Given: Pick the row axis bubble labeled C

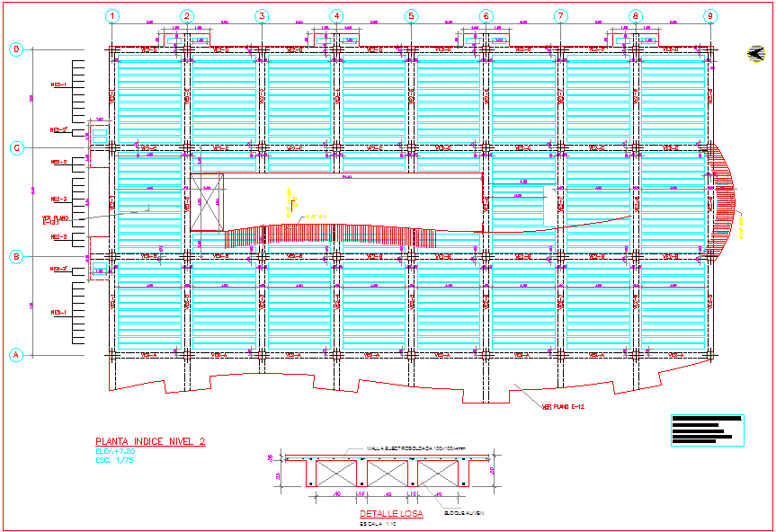Looking at the screenshot, I should coord(15,147).
